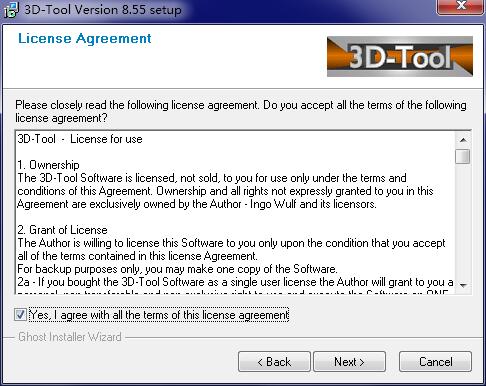Screen dimensions: 486x386
Task: Continue setup with the Next button
Action: pos(349,362)
